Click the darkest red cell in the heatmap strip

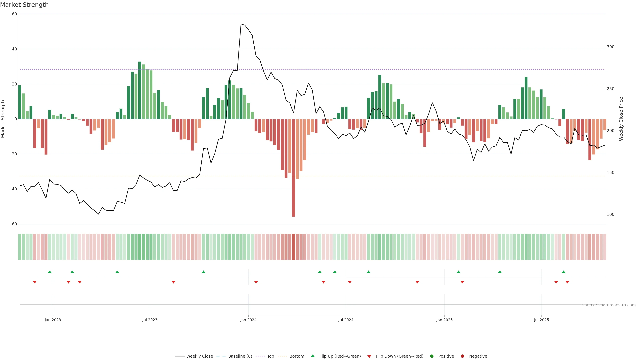click(x=293, y=247)
